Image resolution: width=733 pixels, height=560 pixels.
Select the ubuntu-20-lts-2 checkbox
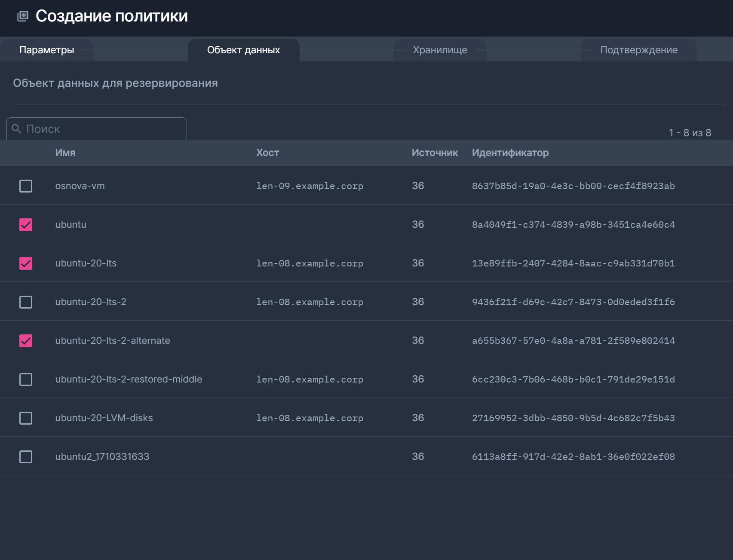pos(26,302)
